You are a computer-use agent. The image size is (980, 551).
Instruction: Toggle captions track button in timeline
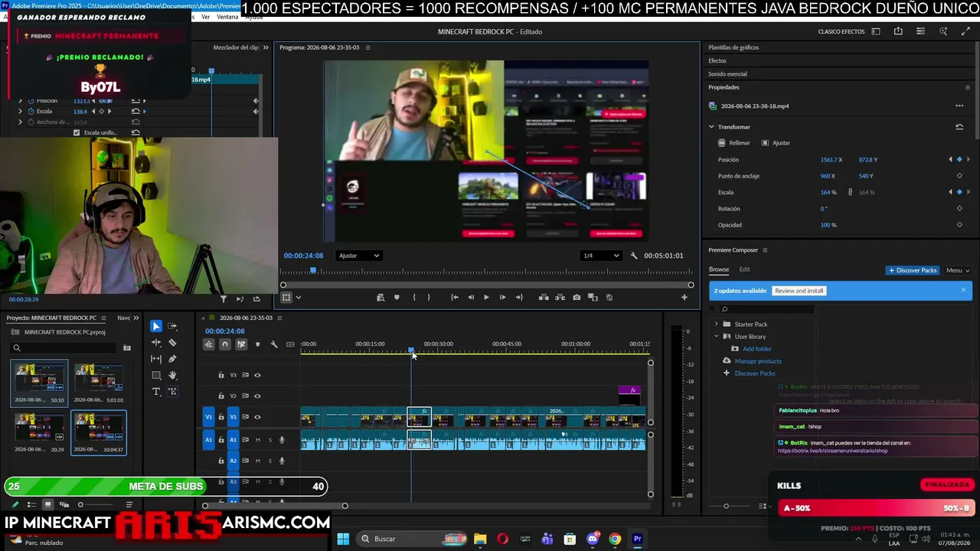click(290, 344)
